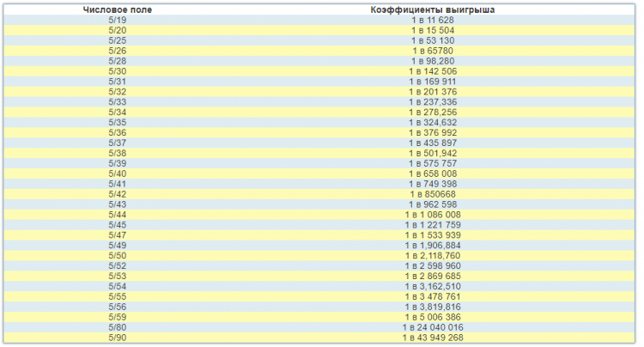Select the cell '5/25'
This screenshot has width=644, height=347.
click(118, 40)
